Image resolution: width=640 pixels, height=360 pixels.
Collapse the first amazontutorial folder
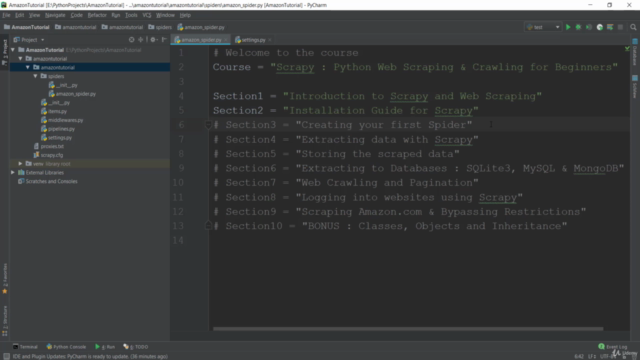point(20,59)
